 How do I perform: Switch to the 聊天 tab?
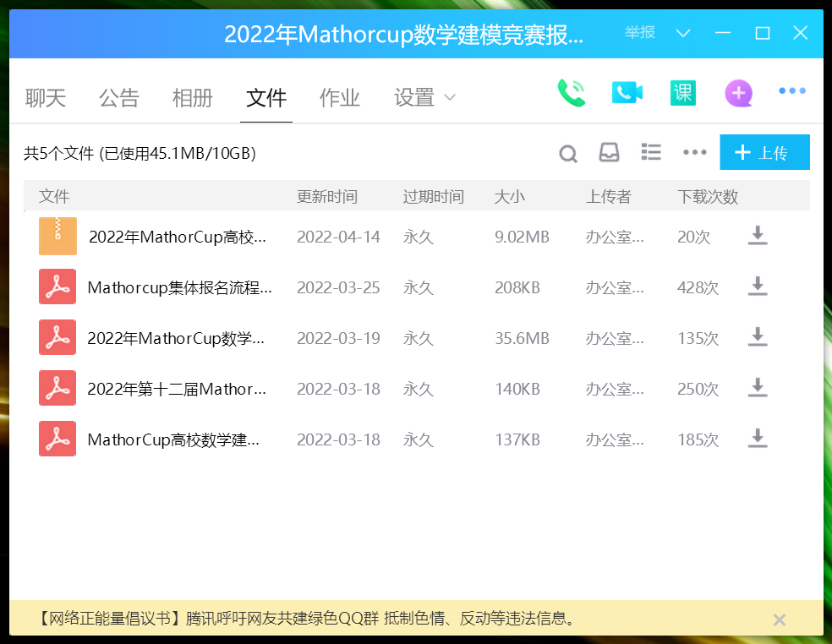[46, 98]
